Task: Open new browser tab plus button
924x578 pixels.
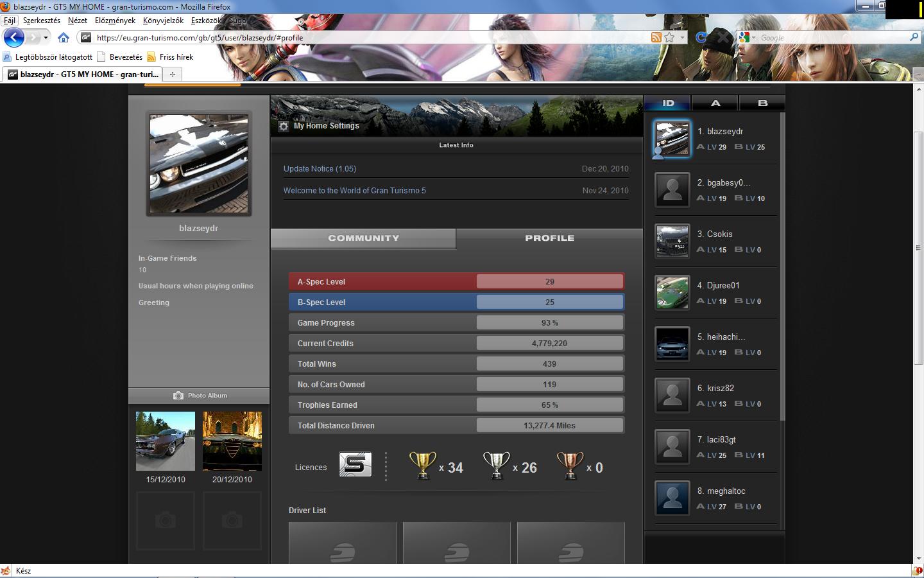Action: (172, 74)
